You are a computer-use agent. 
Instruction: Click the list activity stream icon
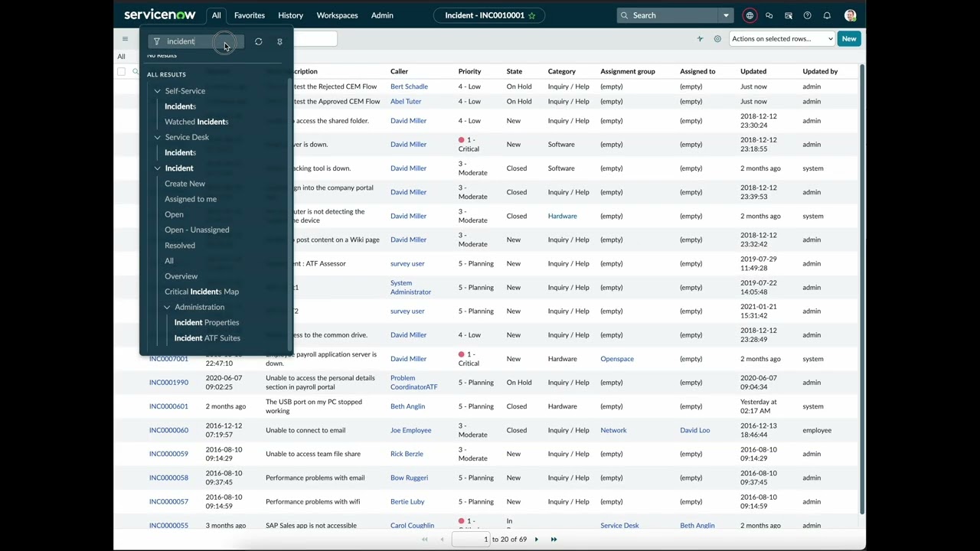pyautogui.click(x=700, y=38)
